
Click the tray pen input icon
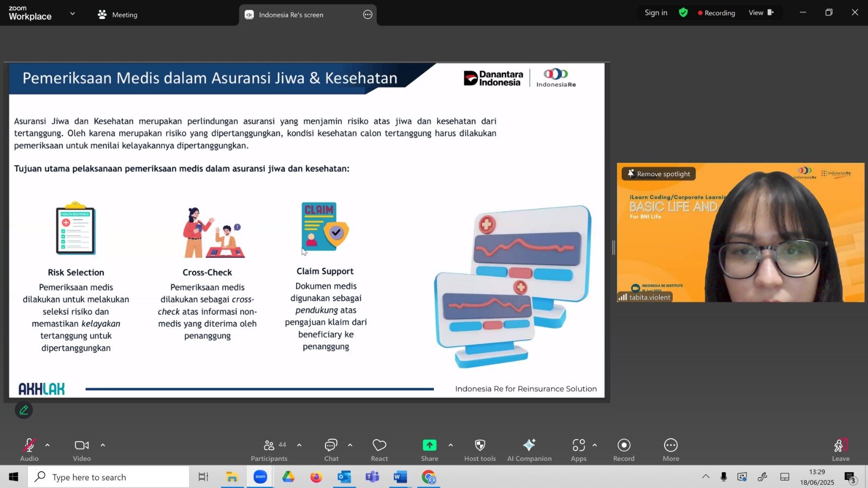(x=762, y=477)
